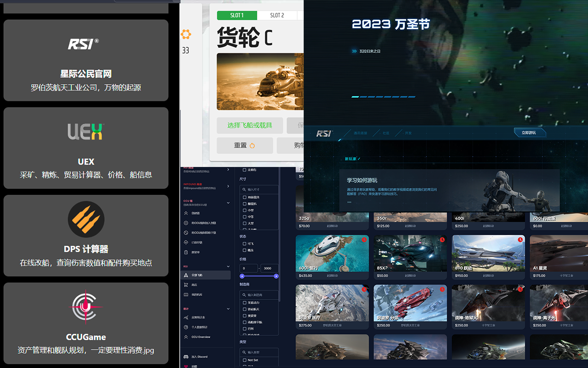This screenshot has width=588, height=368.
Task: Click the 创建链 double-chevron sidebar icon
Action: 186,213
